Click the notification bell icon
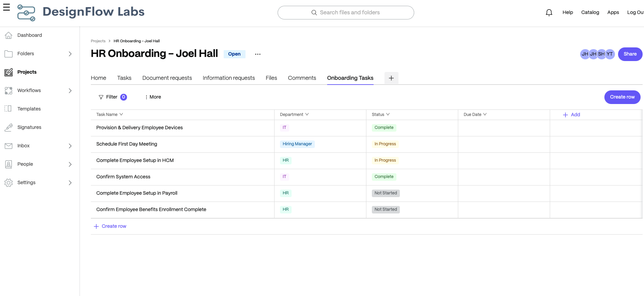644x296 pixels. [549, 13]
